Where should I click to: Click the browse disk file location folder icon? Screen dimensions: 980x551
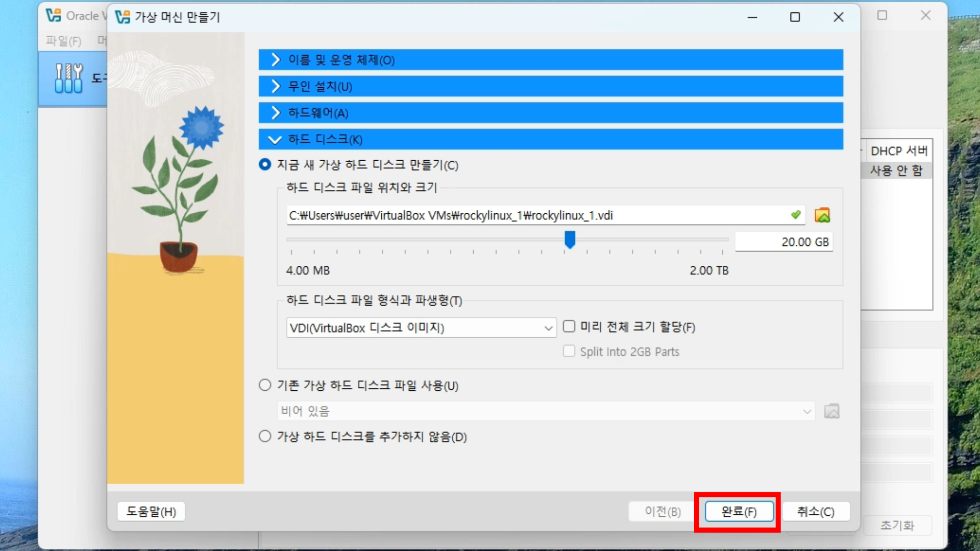pos(822,215)
